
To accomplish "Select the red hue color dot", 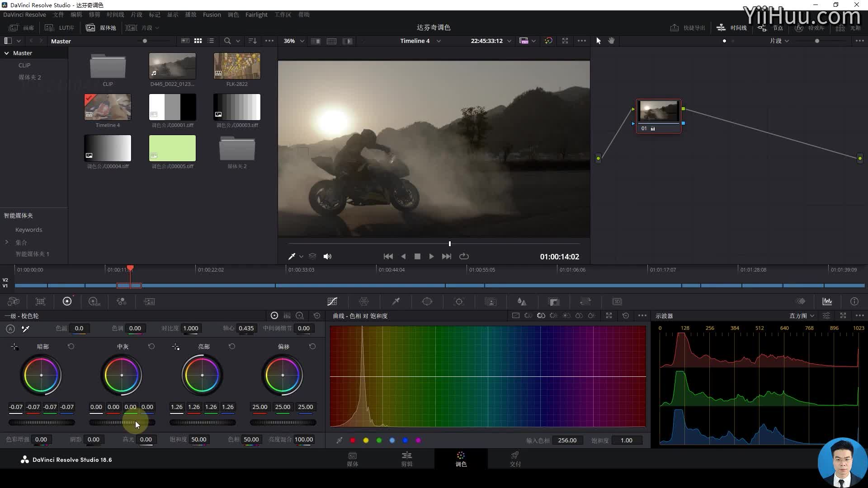I will [x=353, y=440].
